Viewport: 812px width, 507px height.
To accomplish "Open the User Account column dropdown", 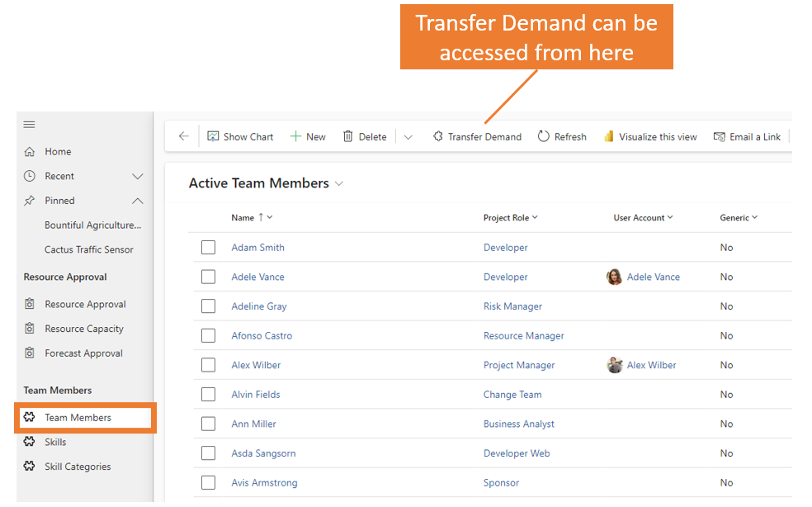I will pos(670,217).
